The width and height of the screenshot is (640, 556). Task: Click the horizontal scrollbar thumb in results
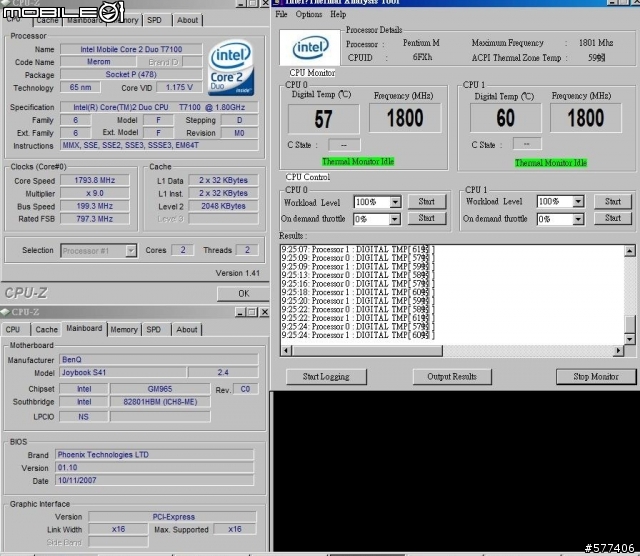coord(367,350)
